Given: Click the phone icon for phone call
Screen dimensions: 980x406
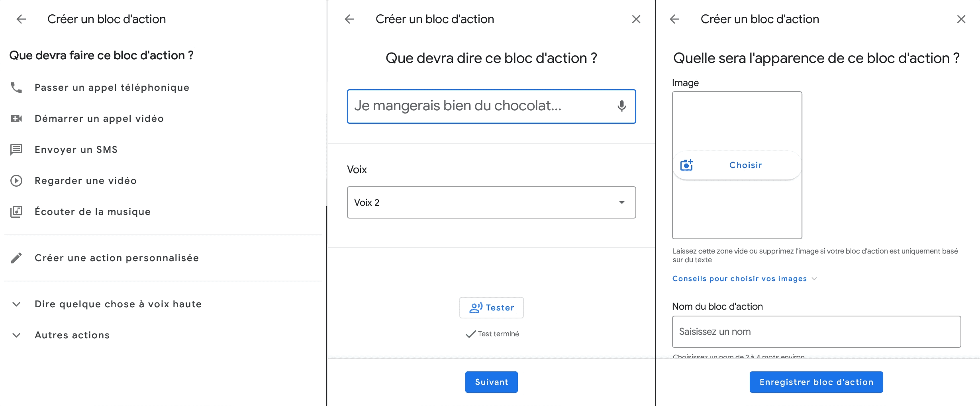Looking at the screenshot, I should pos(16,88).
